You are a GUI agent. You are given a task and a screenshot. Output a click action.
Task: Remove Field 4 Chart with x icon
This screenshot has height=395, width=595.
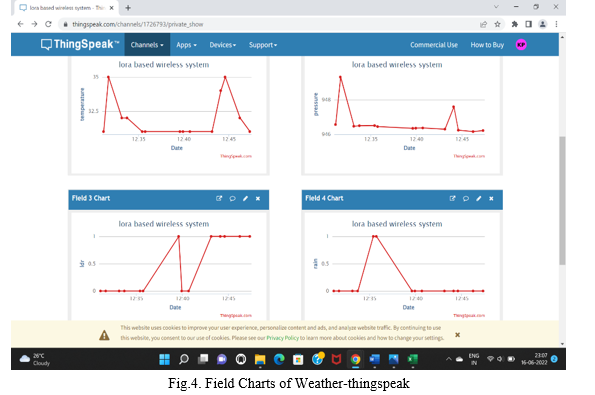(x=491, y=198)
